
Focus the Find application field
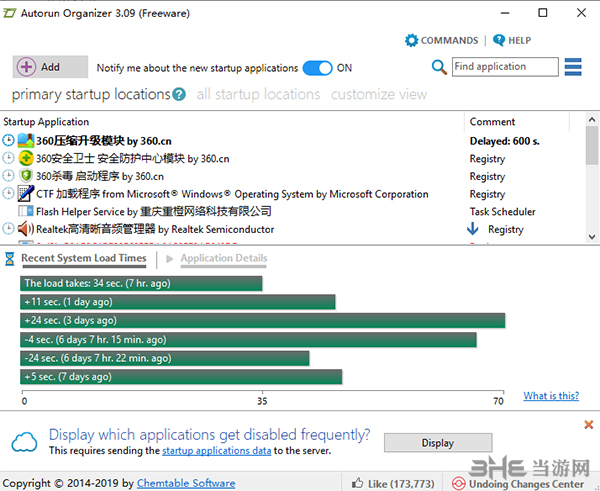pyautogui.click(x=505, y=67)
